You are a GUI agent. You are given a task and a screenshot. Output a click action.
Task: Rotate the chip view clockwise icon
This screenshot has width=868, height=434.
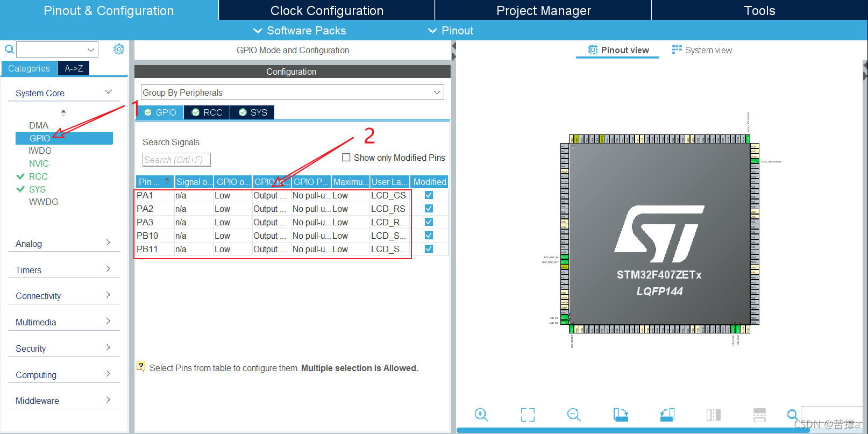(621, 415)
